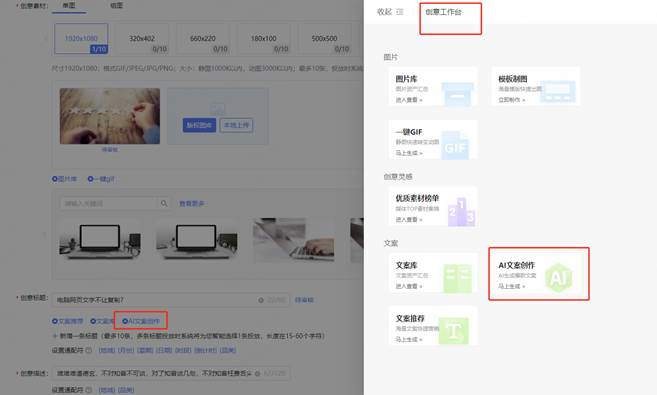This screenshot has width=657, height=395.
Task: Pick the hands-typing-on-keyboard stock thumbnail
Action: point(293,240)
